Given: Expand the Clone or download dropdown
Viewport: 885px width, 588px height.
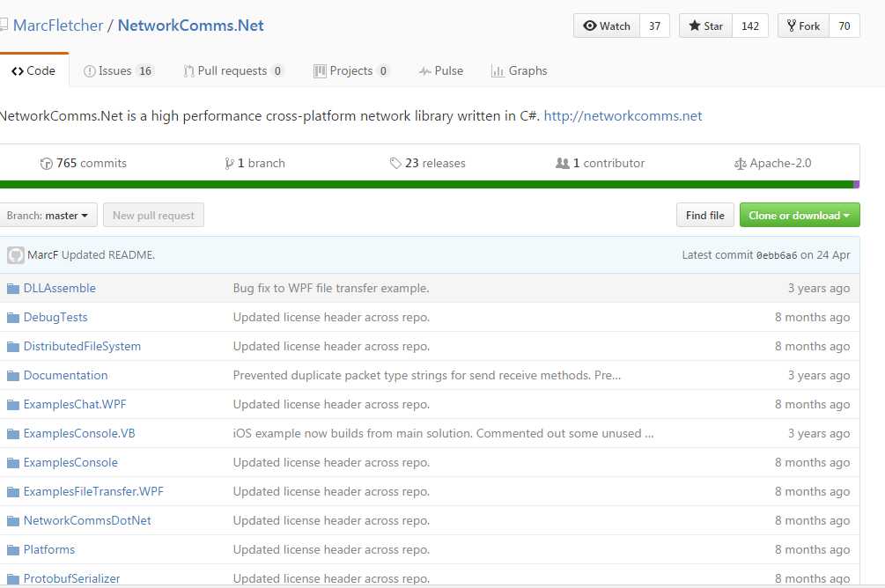Looking at the screenshot, I should [800, 215].
